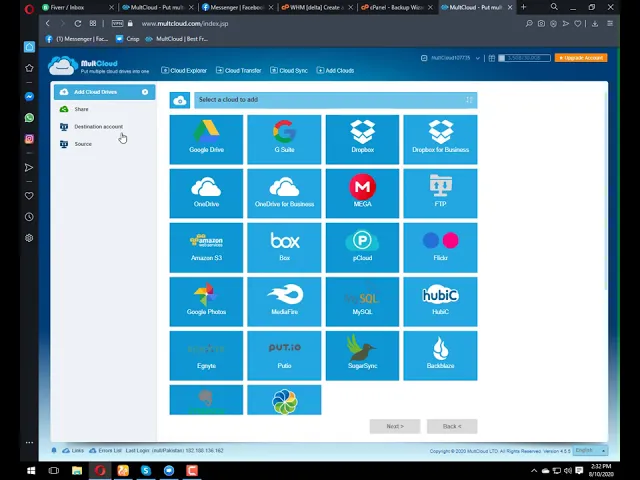Pick the MEGA cloud tile
Screen dimensions: 640x480
point(362,193)
